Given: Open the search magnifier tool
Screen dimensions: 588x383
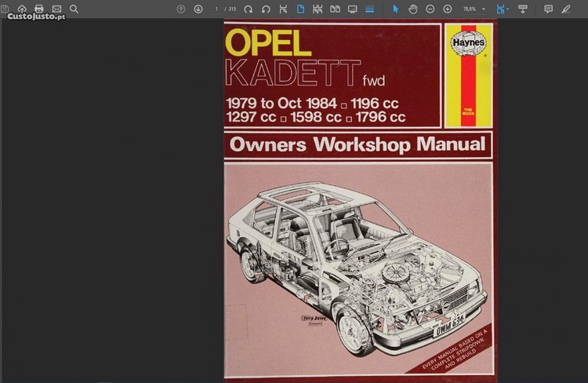Looking at the screenshot, I should (x=74, y=9).
